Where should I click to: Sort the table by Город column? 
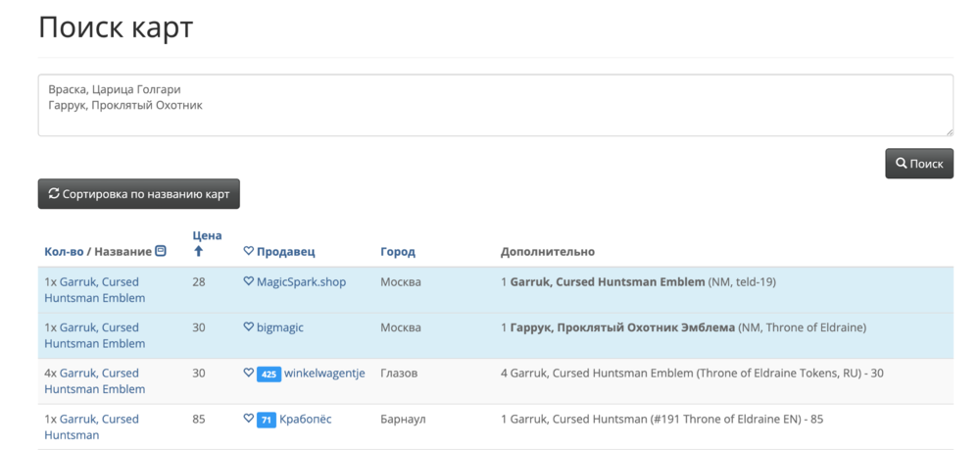397,252
